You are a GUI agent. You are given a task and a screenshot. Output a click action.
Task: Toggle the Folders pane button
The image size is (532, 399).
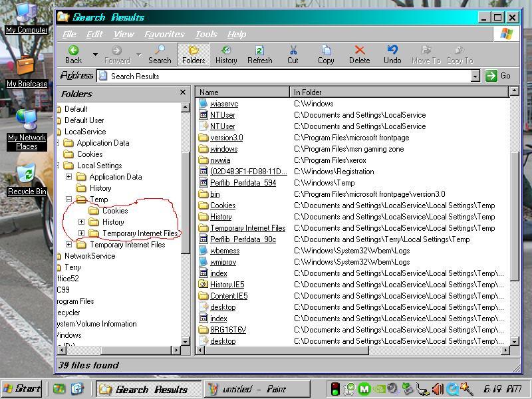194,51
